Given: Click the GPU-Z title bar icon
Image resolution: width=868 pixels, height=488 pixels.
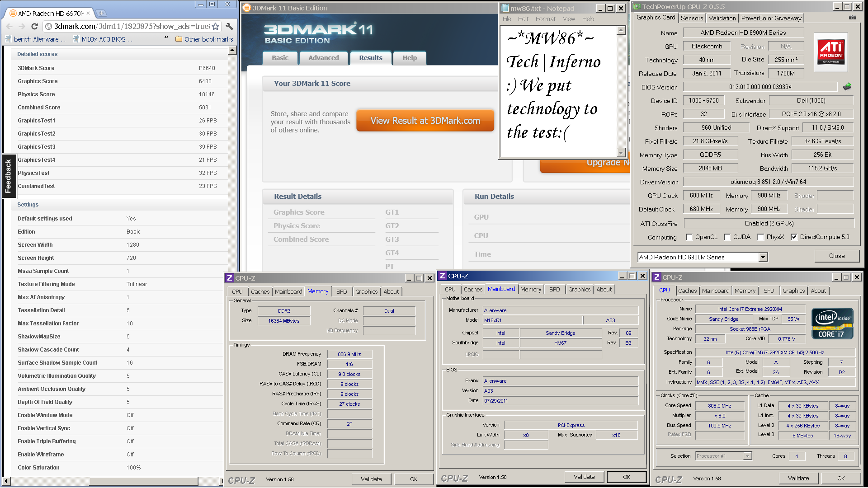Looking at the screenshot, I should click(637, 7).
